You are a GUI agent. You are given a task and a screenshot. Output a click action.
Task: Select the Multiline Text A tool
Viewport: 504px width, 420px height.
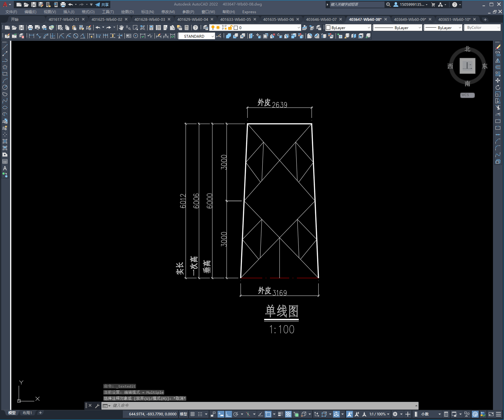(x=5, y=168)
